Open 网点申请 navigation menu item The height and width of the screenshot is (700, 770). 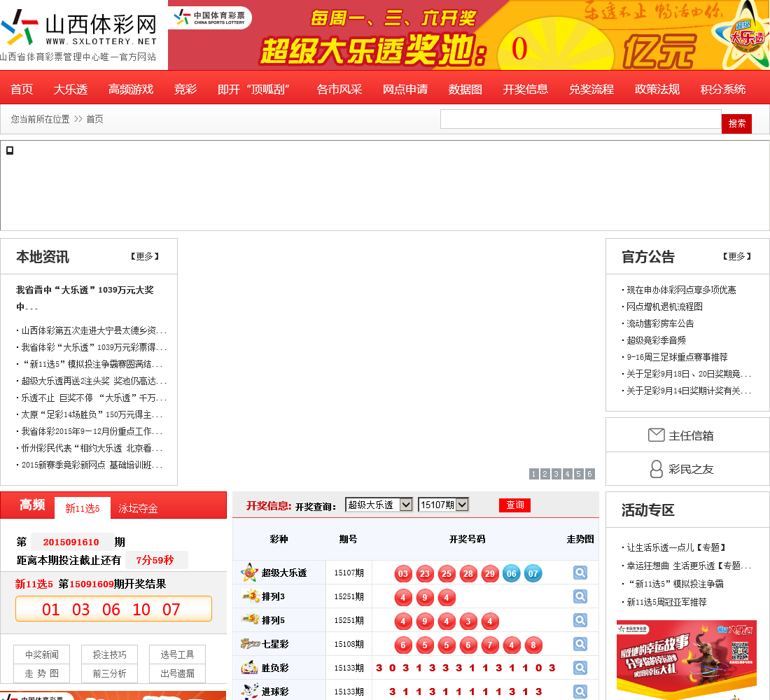pos(405,89)
